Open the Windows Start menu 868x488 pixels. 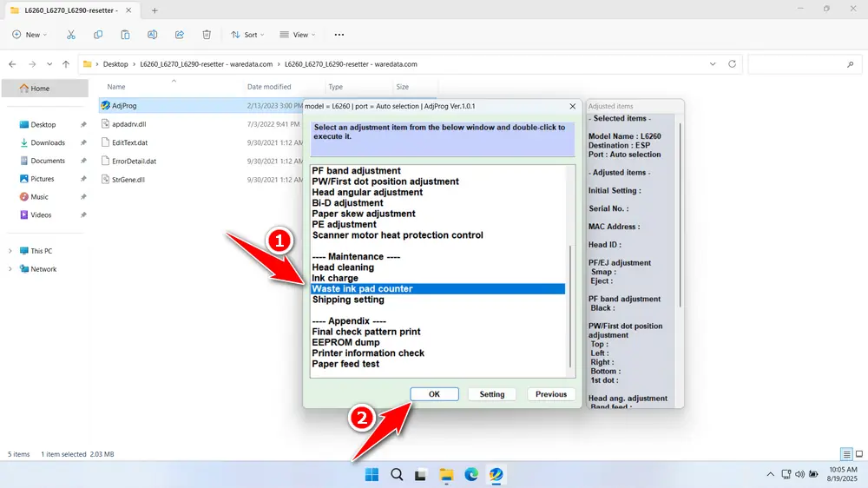pyautogui.click(x=372, y=475)
